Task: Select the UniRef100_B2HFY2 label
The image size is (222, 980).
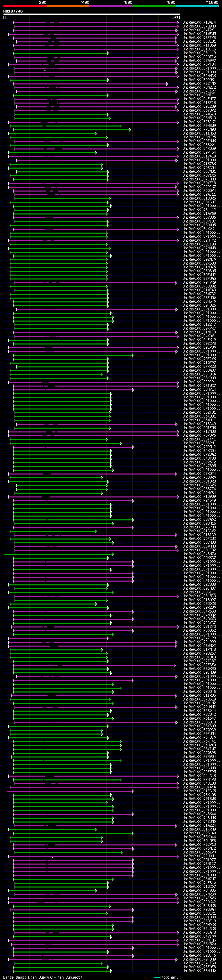Action: (x=199, y=241)
